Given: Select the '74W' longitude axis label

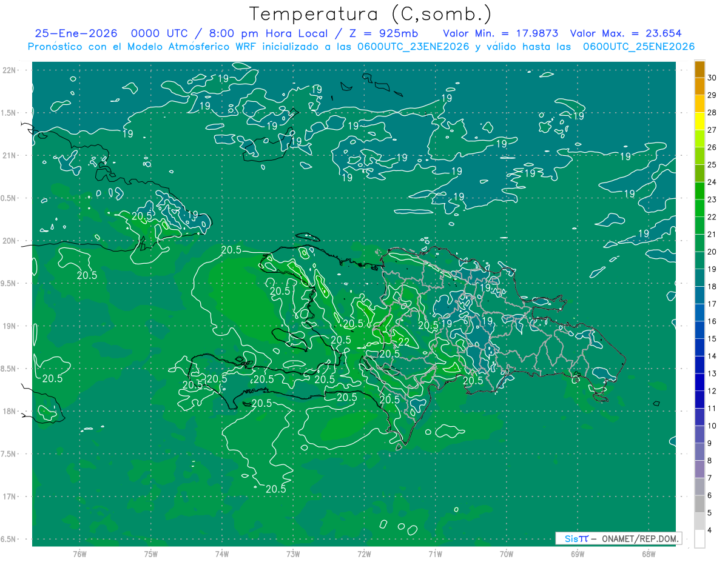Looking at the screenshot, I should [222, 554].
